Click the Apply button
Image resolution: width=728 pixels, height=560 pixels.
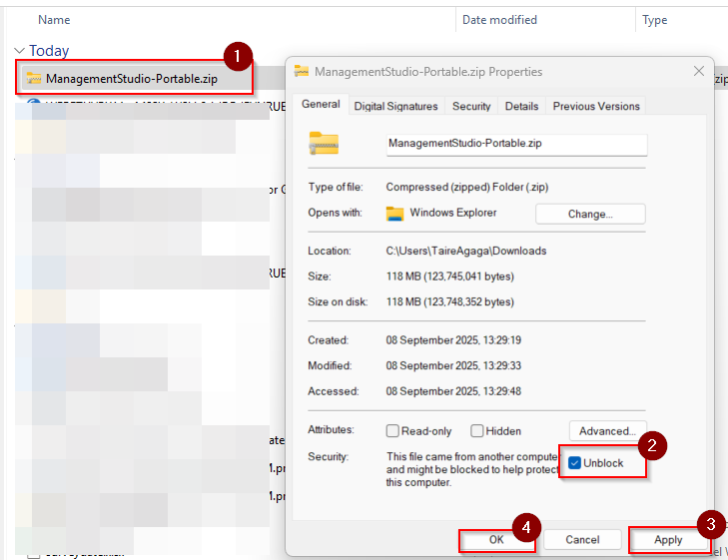coord(668,540)
